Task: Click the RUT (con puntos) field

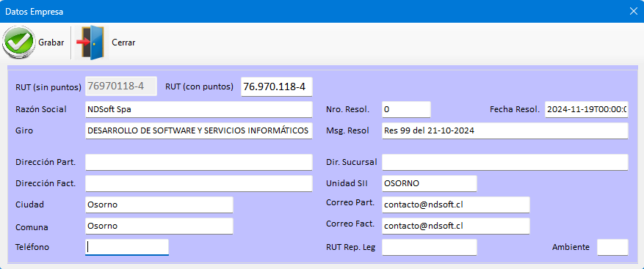Action: tap(276, 87)
